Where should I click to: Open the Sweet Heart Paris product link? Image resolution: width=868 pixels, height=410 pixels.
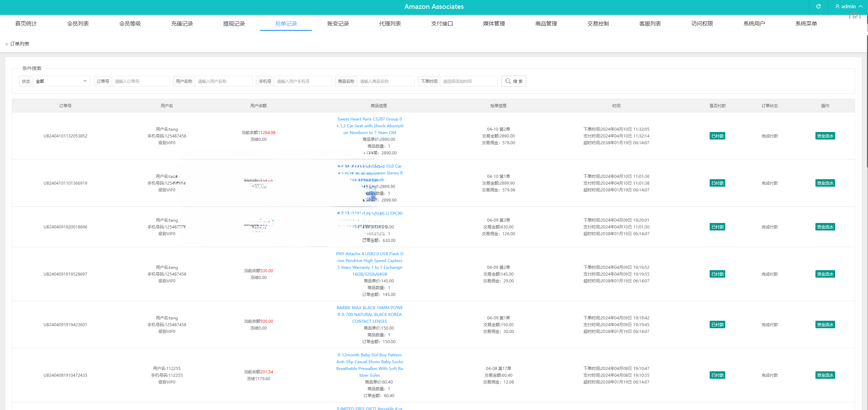point(370,126)
